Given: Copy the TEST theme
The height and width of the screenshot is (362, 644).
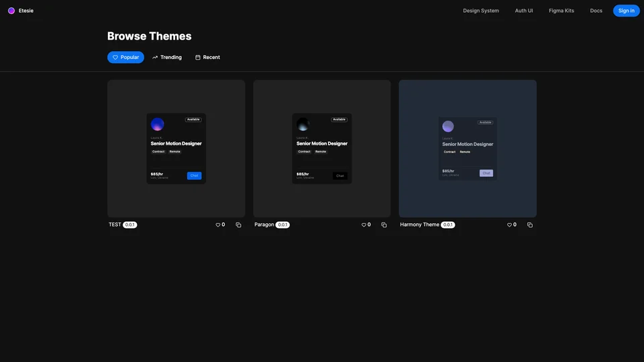Looking at the screenshot, I should point(238,225).
